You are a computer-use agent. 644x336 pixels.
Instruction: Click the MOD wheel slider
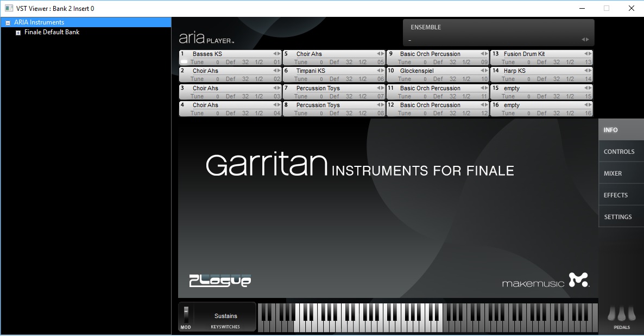pos(186,315)
